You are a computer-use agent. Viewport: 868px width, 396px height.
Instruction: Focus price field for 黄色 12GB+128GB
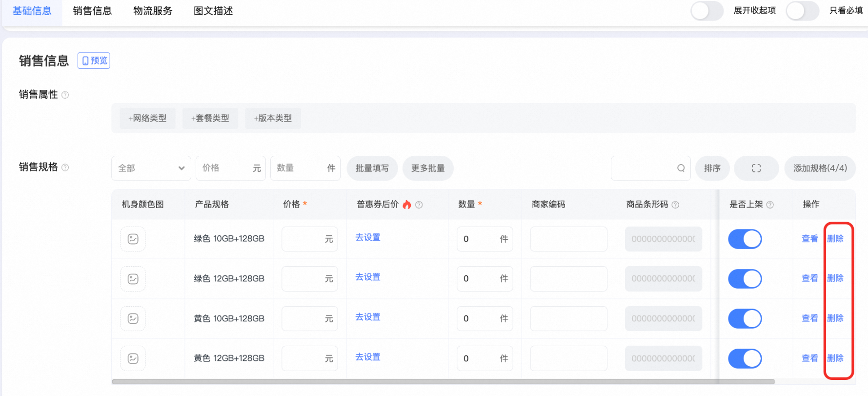click(310, 358)
